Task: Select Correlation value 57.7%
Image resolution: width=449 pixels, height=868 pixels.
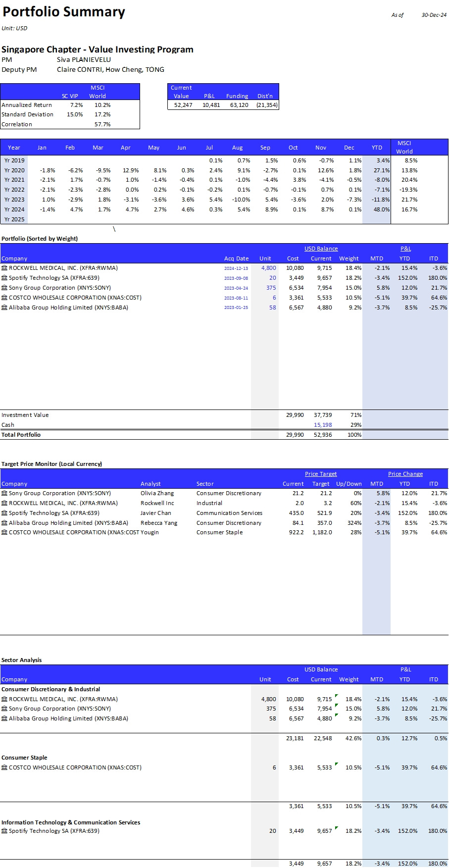Action: [102, 124]
